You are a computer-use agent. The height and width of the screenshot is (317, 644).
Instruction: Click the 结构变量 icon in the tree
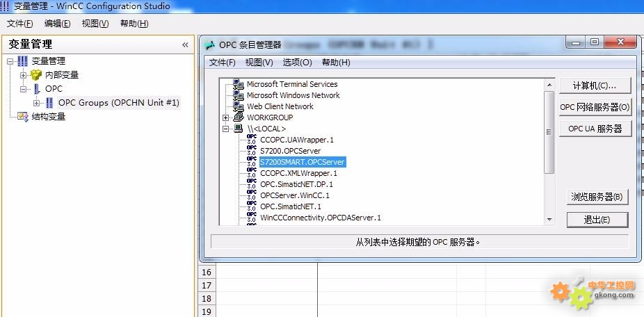(23, 117)
